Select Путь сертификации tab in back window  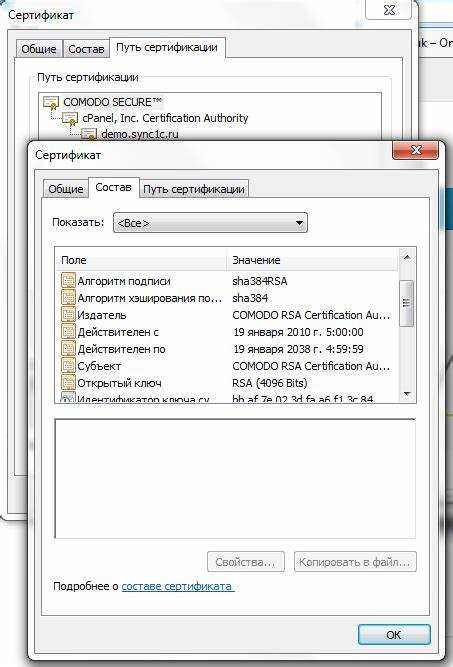tap(167, 47)
